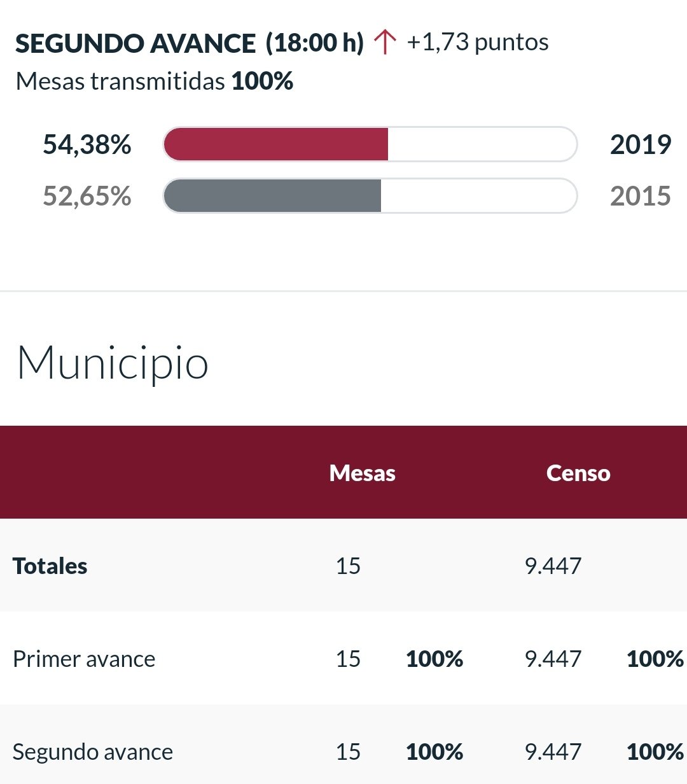The width and height of the screenshot is (687, 784).
Task: Click the Mesas count in Totales row
Action: (x=348, y=566)
